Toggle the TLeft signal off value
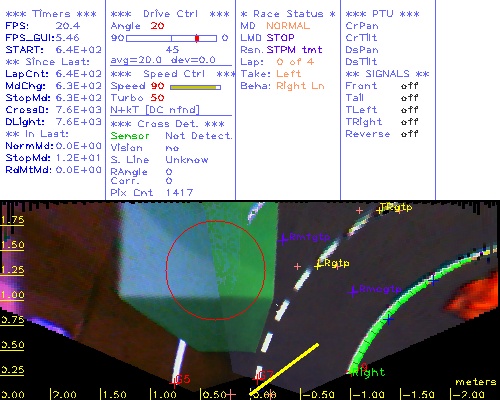The image size is (500, 400). point(409,110)
